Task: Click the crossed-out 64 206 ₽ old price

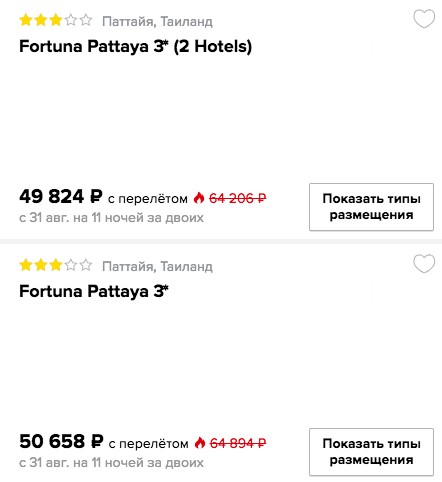Action: 238,198
